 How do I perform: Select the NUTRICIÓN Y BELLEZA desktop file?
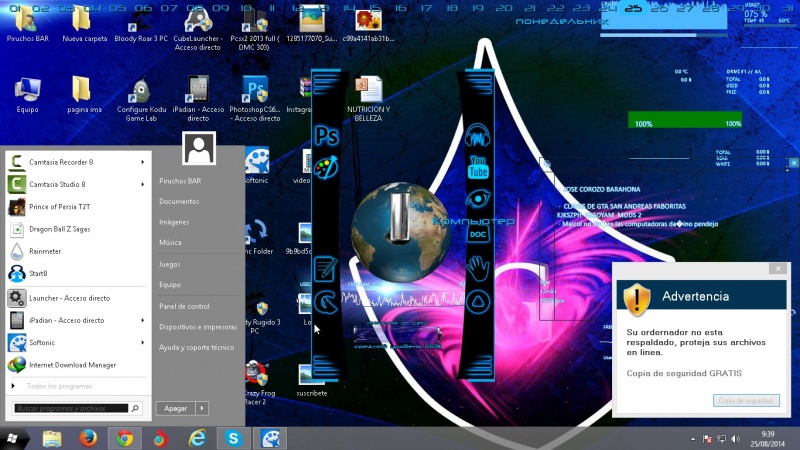(366, 94)
